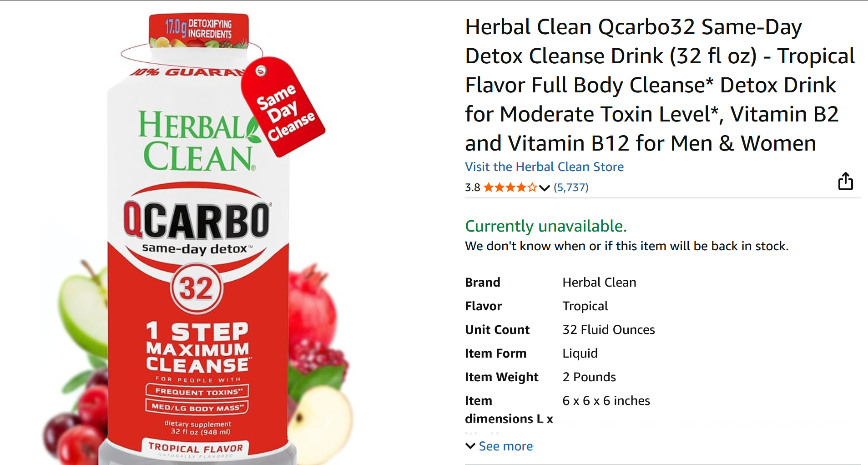Viewport: 868px width, 465px height.
Task: Click the Unit Count 32 Fluid Ounces value
Action: pos(609,329)
